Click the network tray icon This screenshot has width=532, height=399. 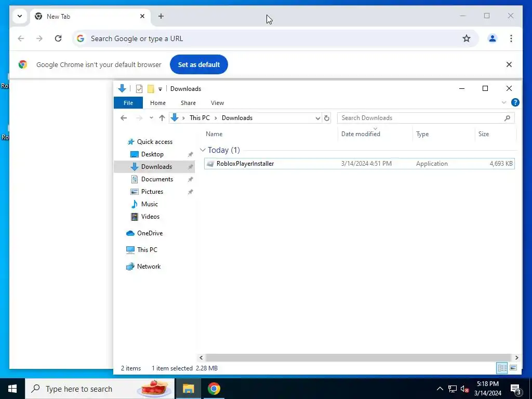pyautogui.click(x=453, y=389)
